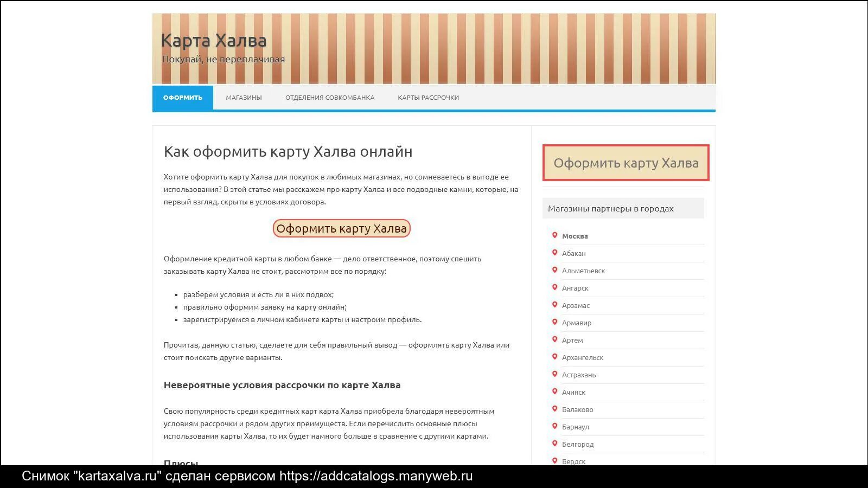Click the map pin icon beside Белгород
Viewport: 868px width, 488px height.
pos(554,444)
